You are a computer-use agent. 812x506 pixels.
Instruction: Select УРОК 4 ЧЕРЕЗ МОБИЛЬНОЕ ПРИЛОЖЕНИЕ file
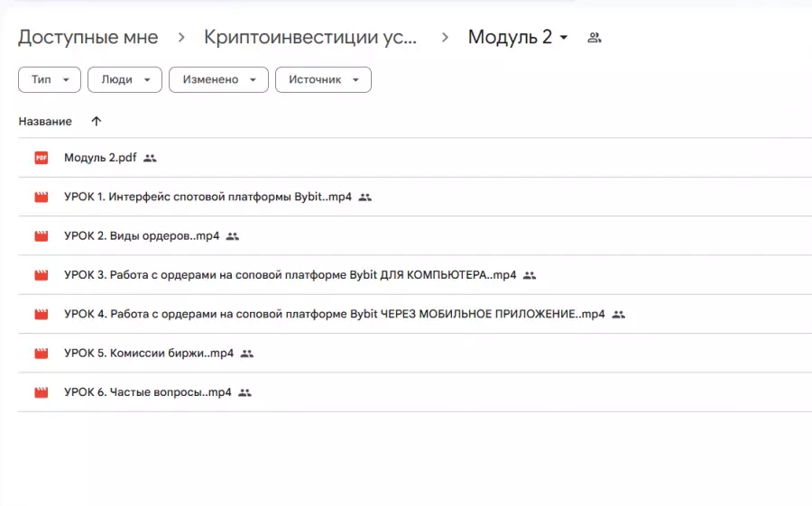point(334,314)
